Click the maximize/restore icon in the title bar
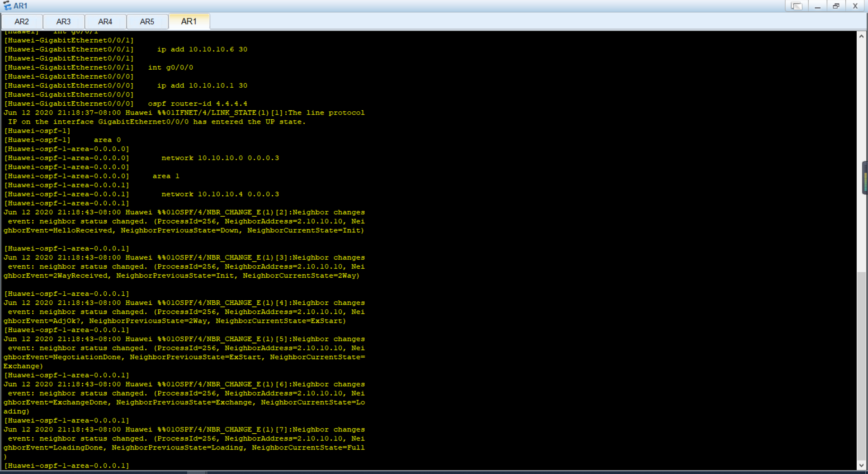Viewport: 868px width, 474px height. (x=836, y=6)
